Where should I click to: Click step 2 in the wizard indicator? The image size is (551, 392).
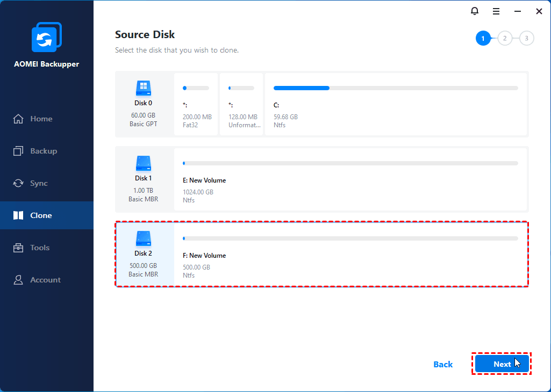505,38
